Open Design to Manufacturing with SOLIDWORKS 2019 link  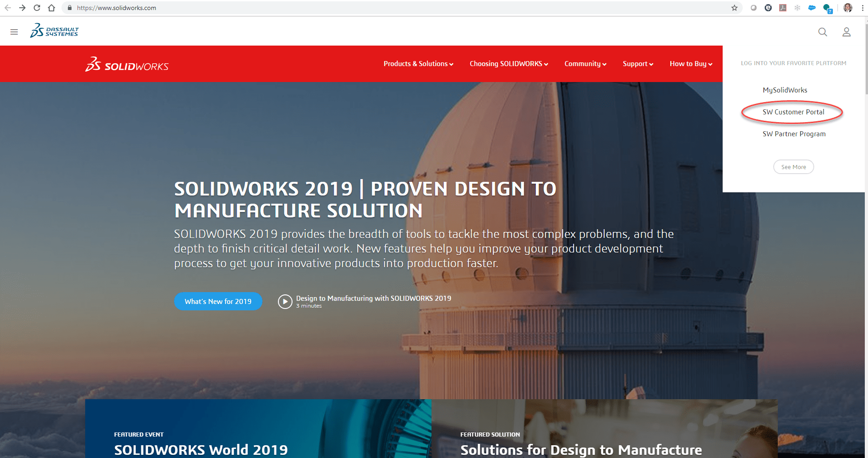coord(374,298)
